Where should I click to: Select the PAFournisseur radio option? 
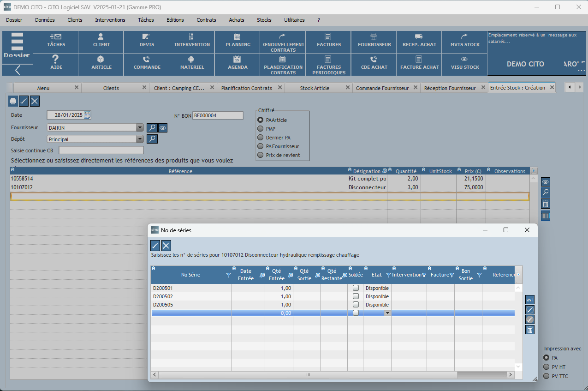261,146
